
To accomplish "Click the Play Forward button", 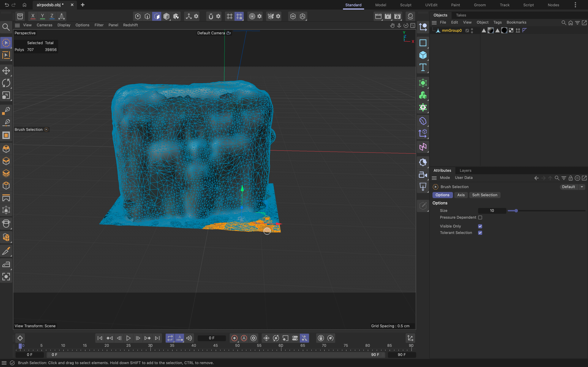I will point(128,338).
